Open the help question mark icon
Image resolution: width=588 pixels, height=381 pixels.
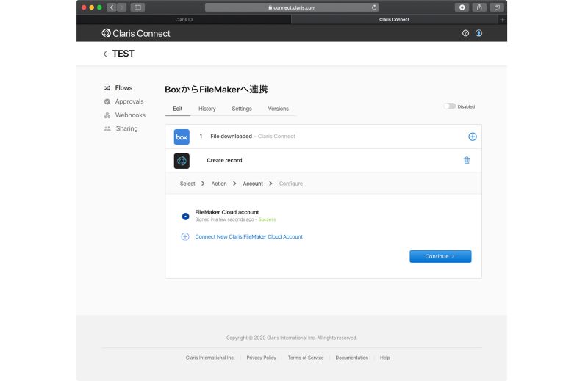(x=465, y=33)
